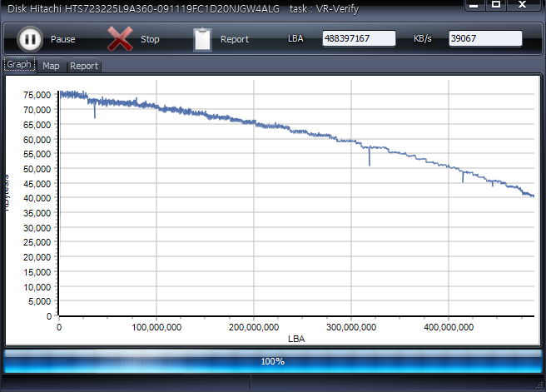Click the resize grip in status bar corner
This screenshot has width=546, height=392.
(x=540, y=385)
